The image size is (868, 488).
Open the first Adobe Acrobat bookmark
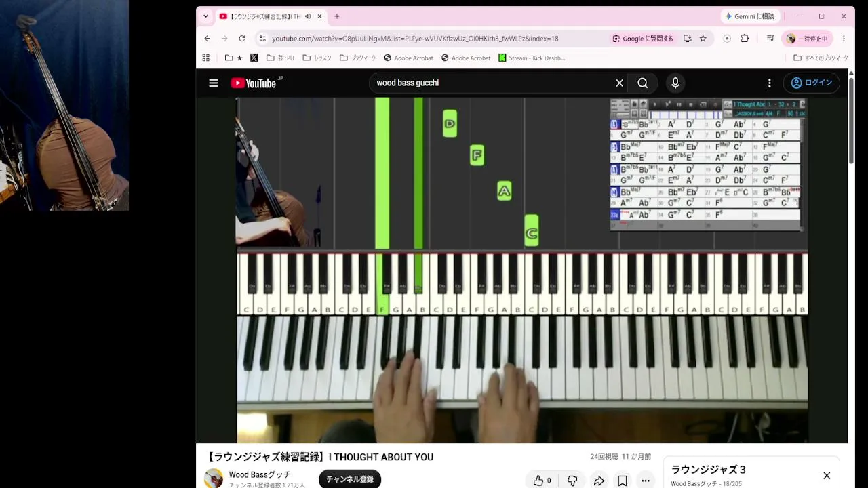408,58
